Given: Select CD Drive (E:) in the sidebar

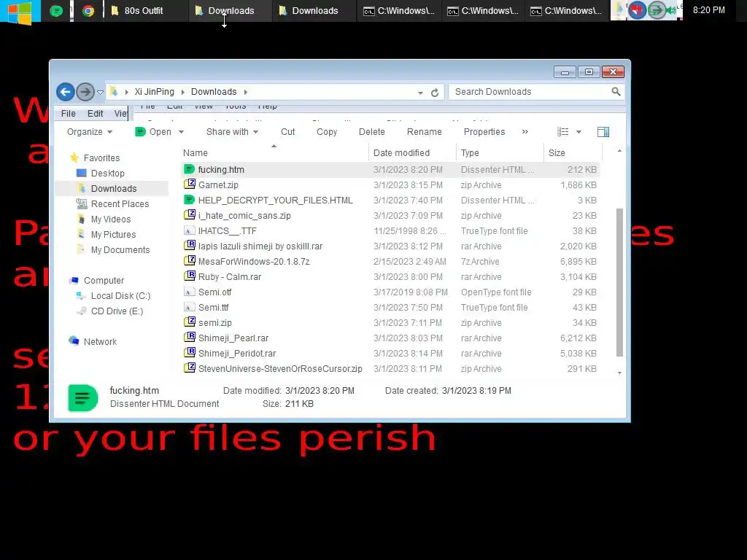Looking at the screenshot, I should pyautogui.click(x=117, y=311).
